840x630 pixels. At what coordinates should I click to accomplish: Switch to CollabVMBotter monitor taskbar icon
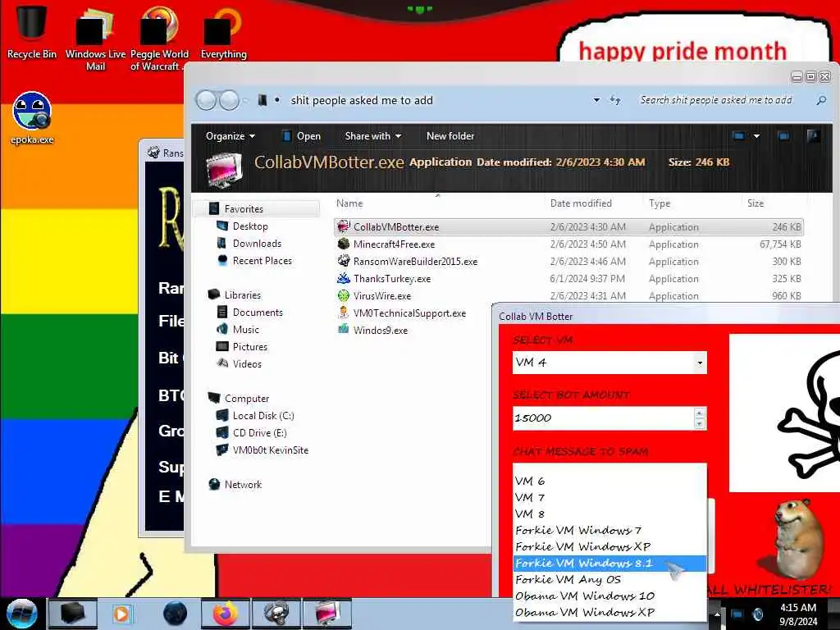[x=327, y=614]
